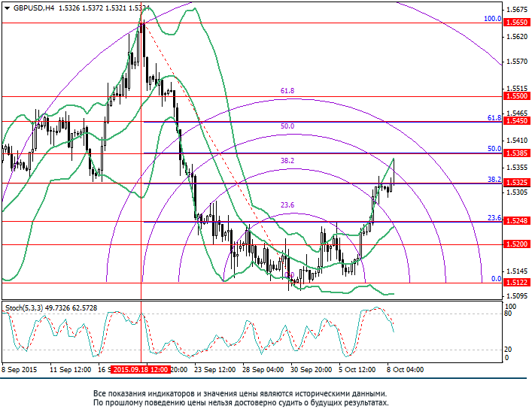Image resolution: width=532 pixels, height=415 pixels.
Task: Click the 30 Sep 20:00 time label
Action: [x=312, y=370]
